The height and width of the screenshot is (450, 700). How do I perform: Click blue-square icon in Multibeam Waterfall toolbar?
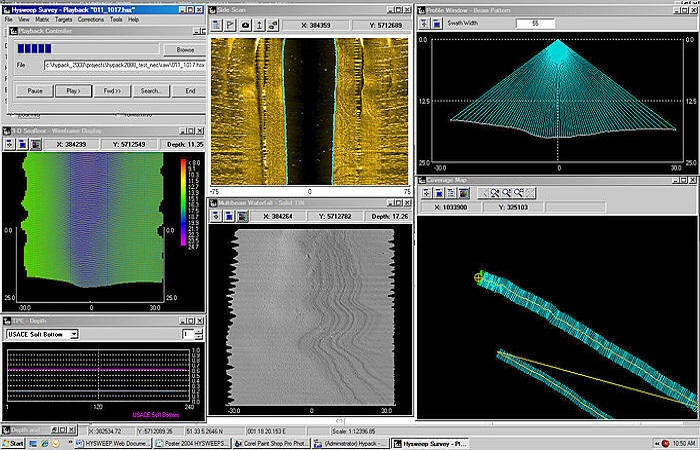pyautogui.click(x=229, y=216)
